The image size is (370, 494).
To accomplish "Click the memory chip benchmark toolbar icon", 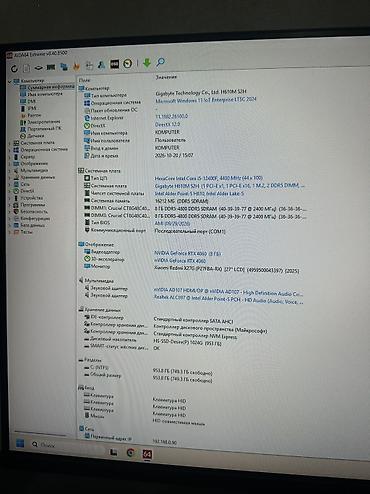I will [51, 67].
